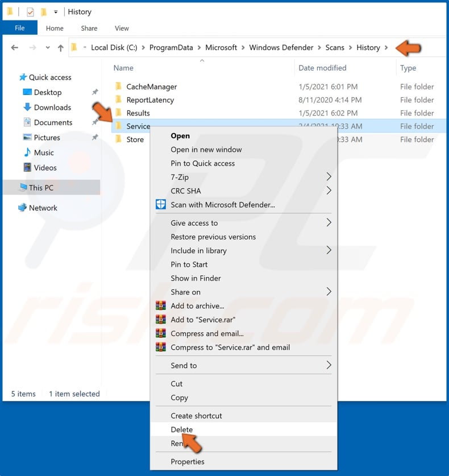Click History breadcrumb segment
The image size is (449, 476).
pyautogui.click(x=368, y=48)
